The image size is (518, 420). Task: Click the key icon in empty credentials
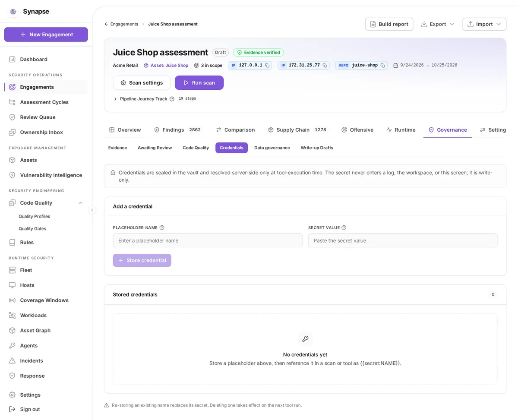pos(305,339)
